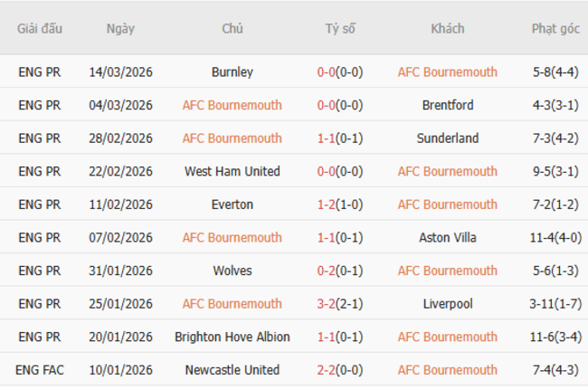This screenshot has height=390, width=588.
Task: Select the Sunderland away team
Action: pos(448,138)
